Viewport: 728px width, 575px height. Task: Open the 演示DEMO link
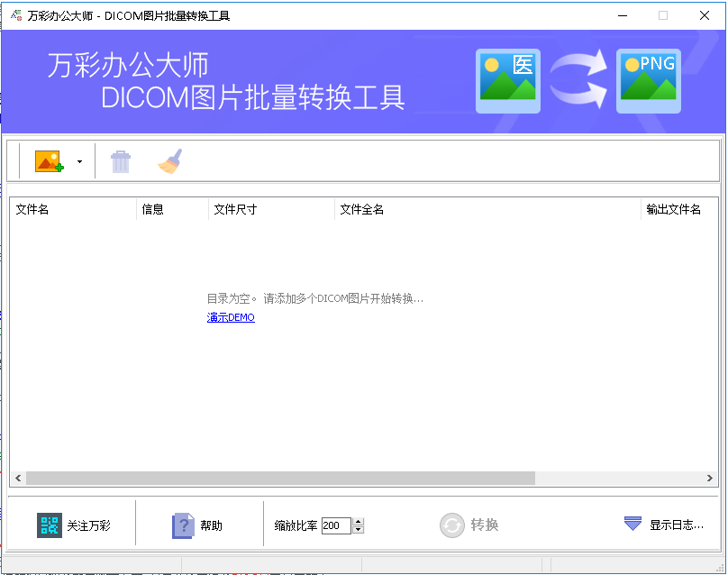click(230, 317)
